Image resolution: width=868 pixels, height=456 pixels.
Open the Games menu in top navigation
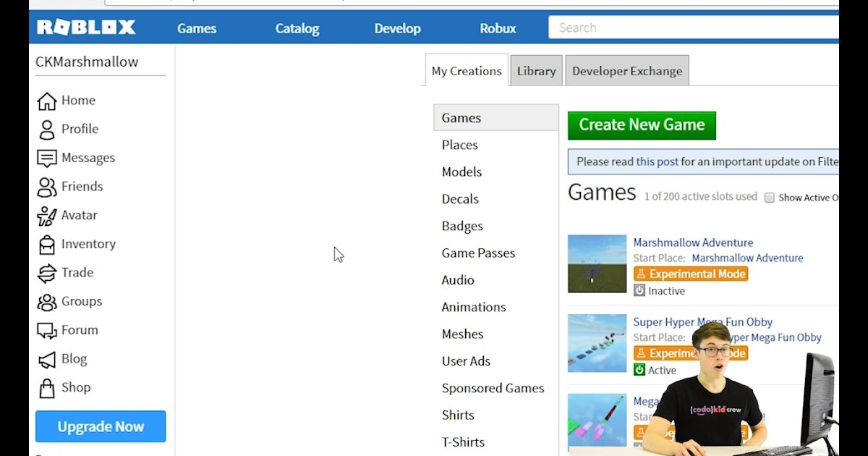coord(197,28)
